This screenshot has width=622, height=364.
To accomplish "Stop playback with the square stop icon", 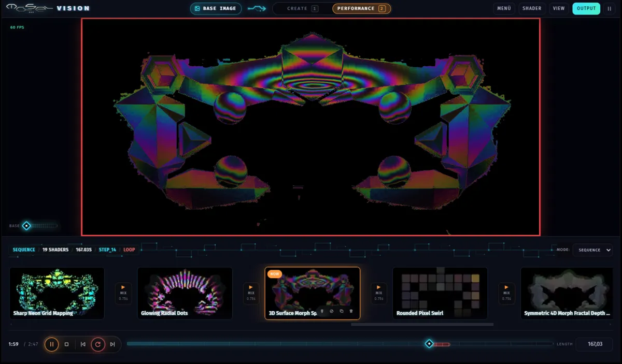I will click(66, 344).
